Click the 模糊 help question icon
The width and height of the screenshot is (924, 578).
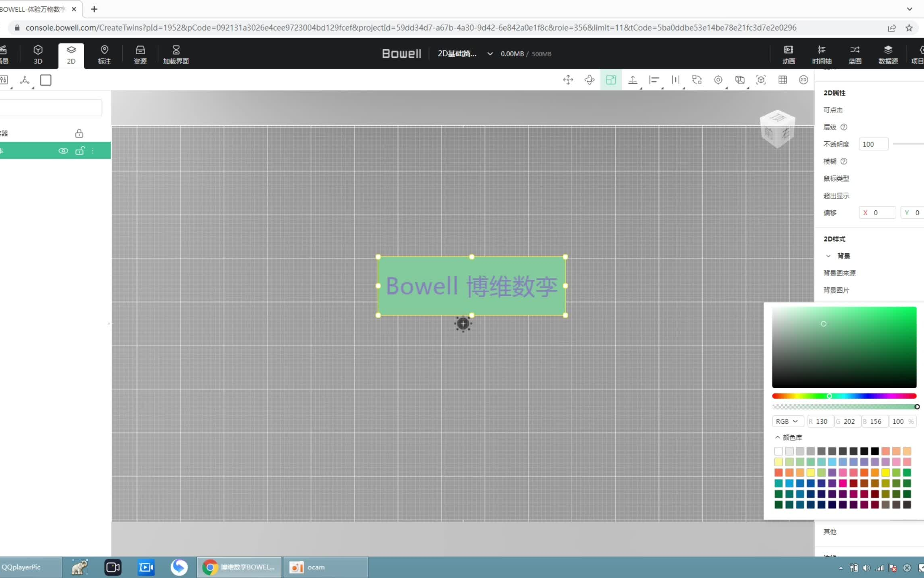tap(844, 161)
